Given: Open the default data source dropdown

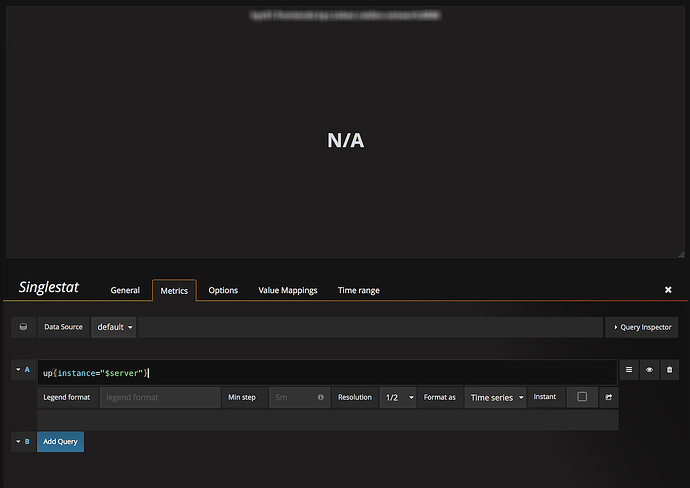Looking at the screenshot, I should (114, 327).
